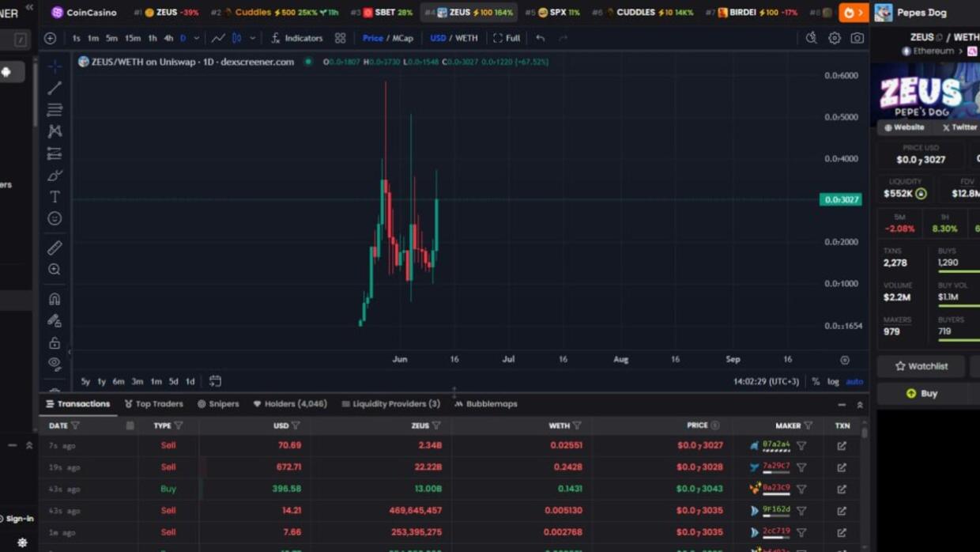980x552 pixels.
Task: Select the ruler measure tool
Action: click(55, 248)
